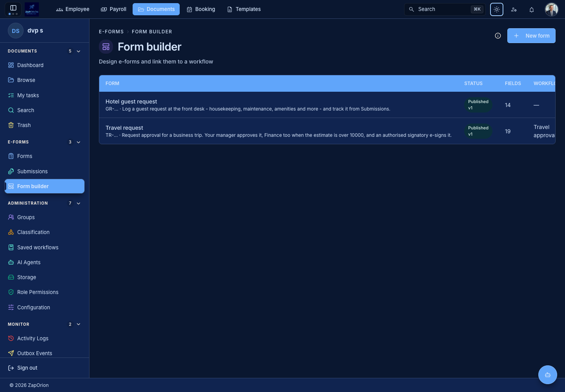Viewport: 565px width, 392px height.
Task: Sort by the Status column header
Action: [474, 83]
